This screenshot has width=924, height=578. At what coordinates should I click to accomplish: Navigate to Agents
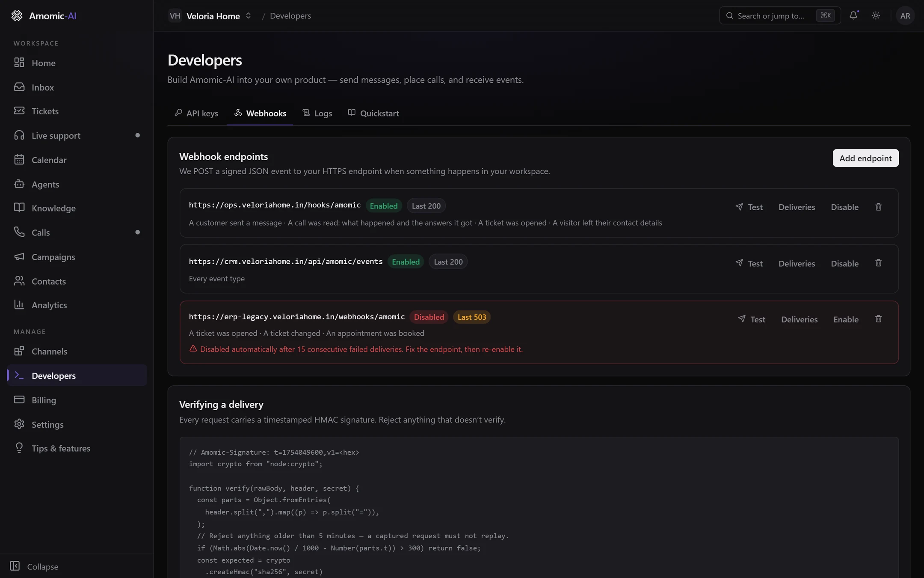pos(77,184)
